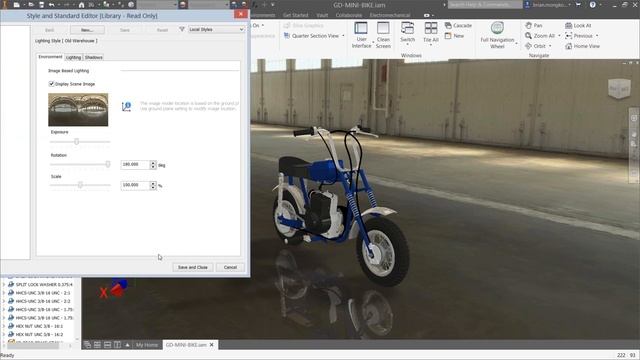Expand HEX NUT UNC 3/8 - 16:1 node
The width and height of the screenshot is (640, 360).
coord(4,326)
